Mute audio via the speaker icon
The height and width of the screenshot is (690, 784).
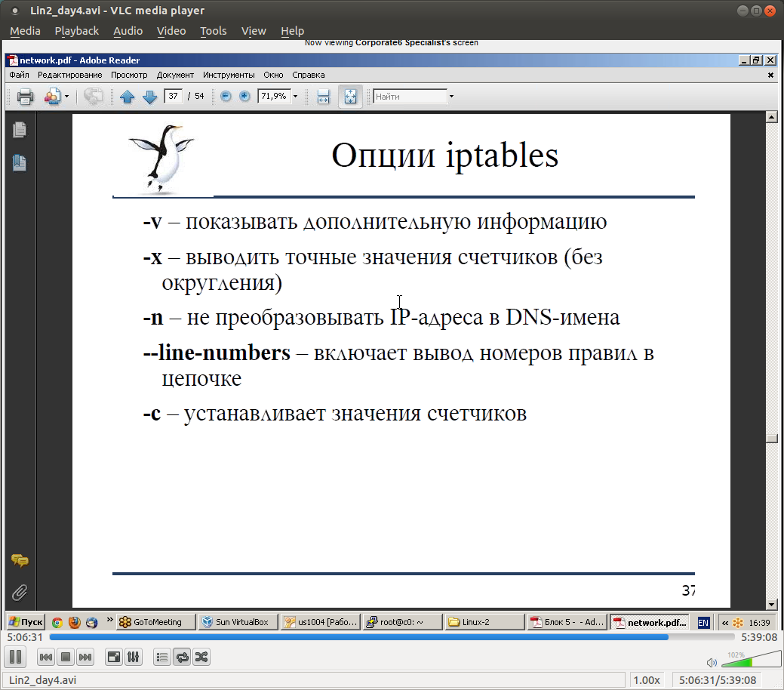click(x=710, y=662)
